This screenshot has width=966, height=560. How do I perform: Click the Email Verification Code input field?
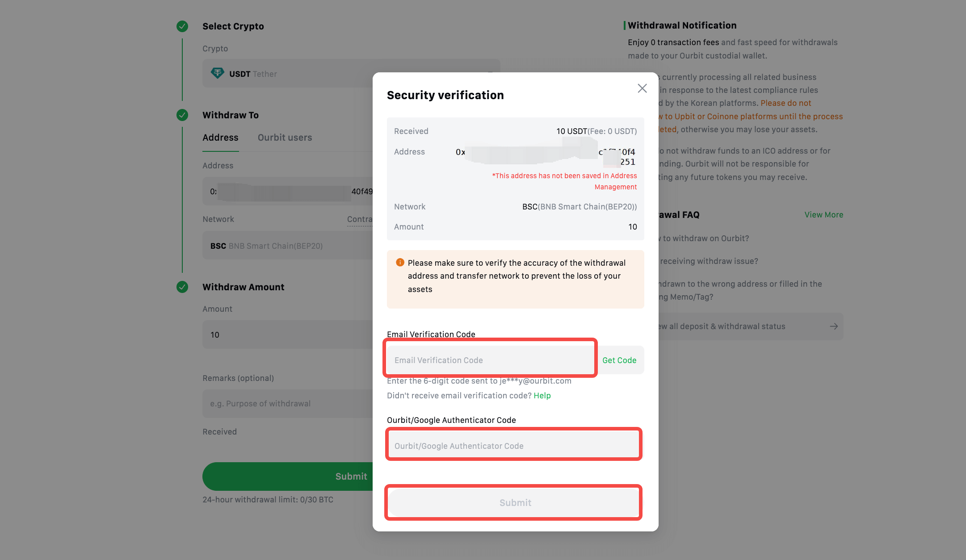(490, 360)
